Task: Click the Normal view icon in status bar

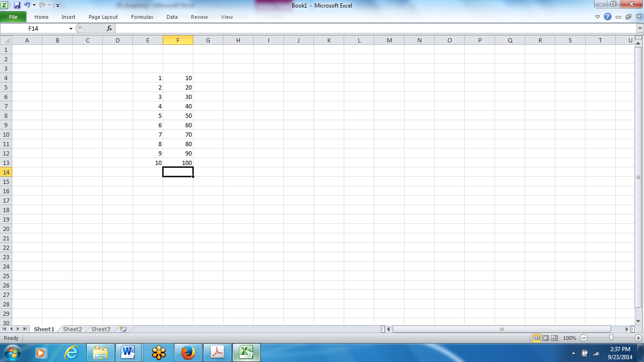Action: (537, 338)
